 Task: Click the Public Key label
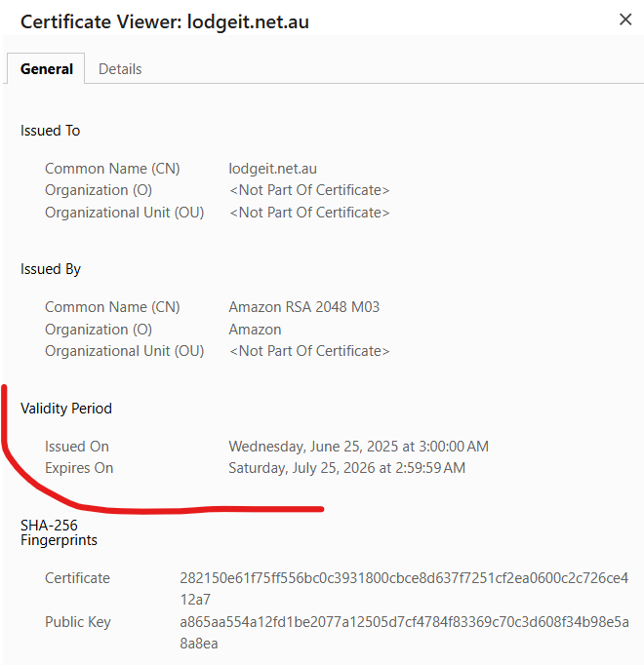tap(78, 622)
